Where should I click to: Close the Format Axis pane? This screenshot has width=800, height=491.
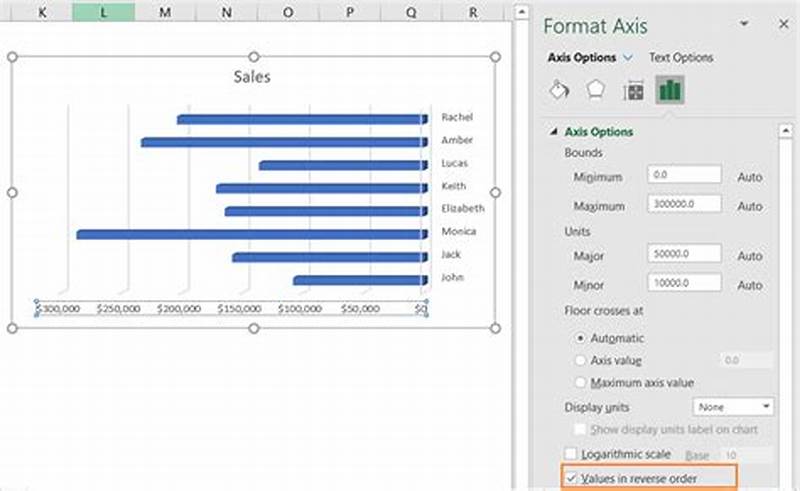click(x=784, y=24)
